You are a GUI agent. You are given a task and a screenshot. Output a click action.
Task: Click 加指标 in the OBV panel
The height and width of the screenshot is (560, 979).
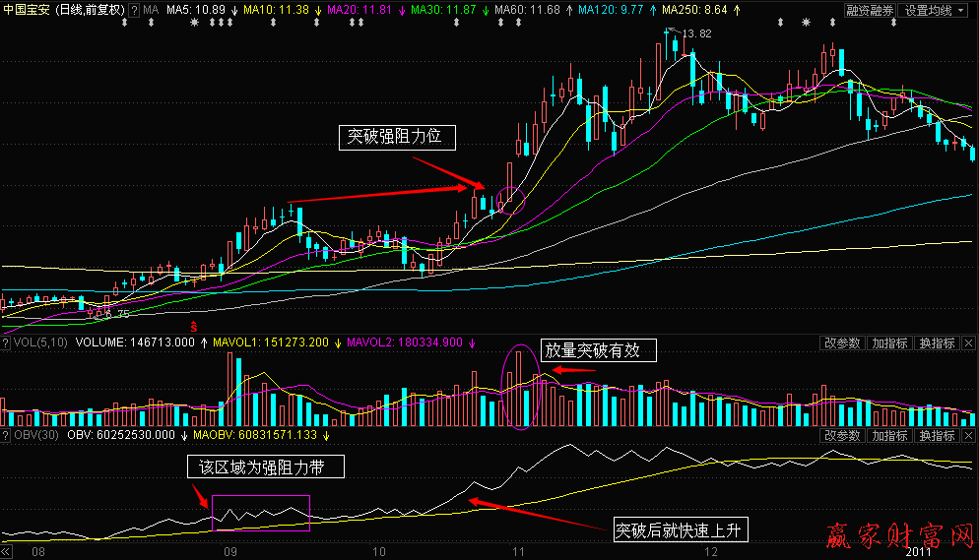[x=889, y=435]
